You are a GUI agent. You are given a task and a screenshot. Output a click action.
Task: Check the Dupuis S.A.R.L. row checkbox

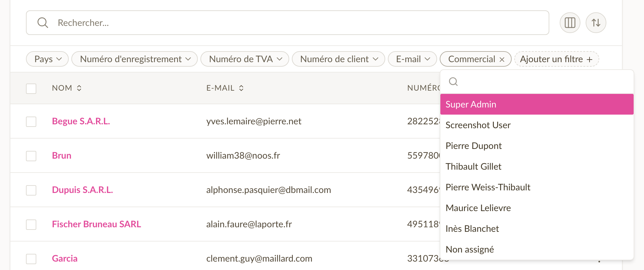click(x=31, y=190)
